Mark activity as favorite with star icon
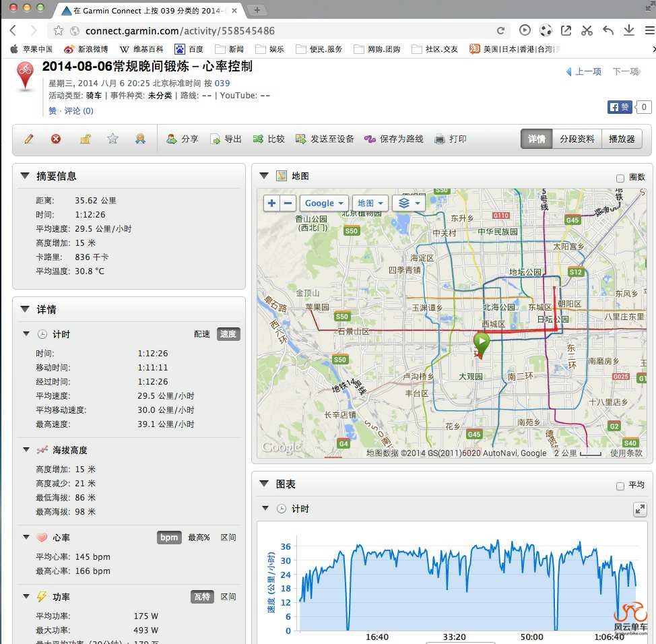 (112, 139)
